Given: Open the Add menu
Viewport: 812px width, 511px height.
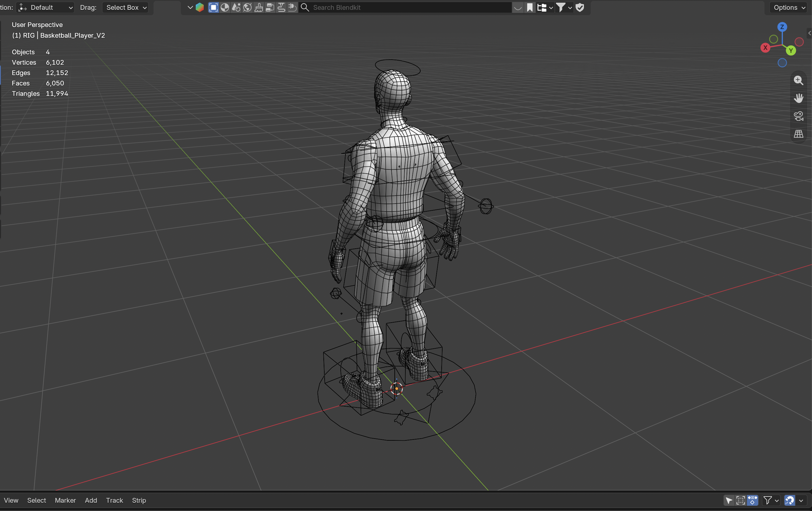Looking at the screenshot, I should 91,500.
